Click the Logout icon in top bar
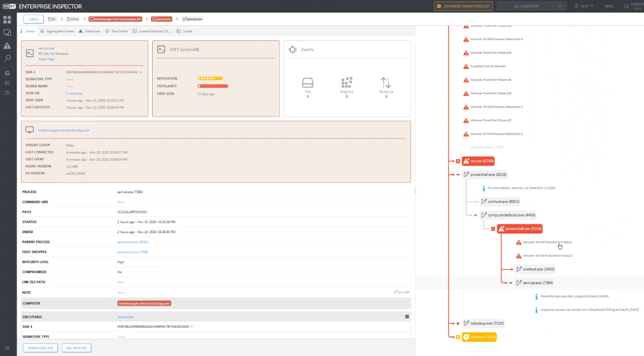The height and width of the screenshot is (356, 644). 626,6
